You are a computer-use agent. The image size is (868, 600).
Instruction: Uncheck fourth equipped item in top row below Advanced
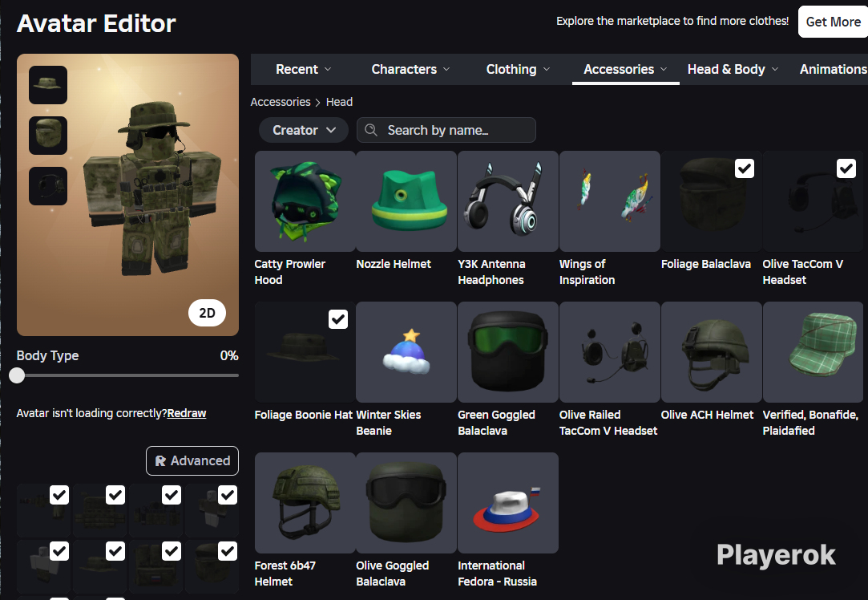pos(228,495)
